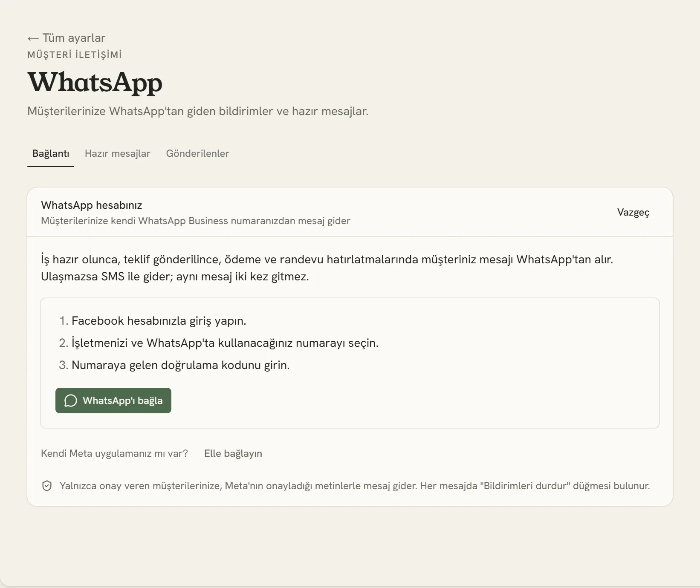Screen dimensions: 700x588
Task: Click "Kendi Meta uygulamanız mı var?" text
Action: [x=114, y=453]
